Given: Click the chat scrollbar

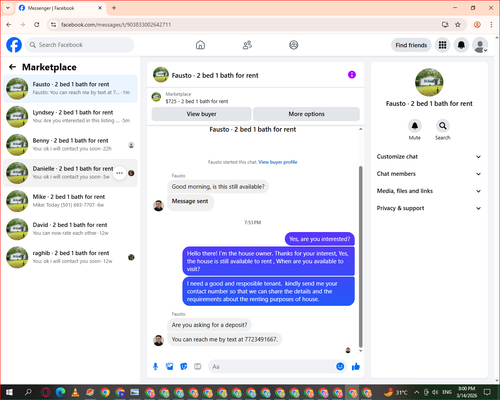Looking at the screenshot, I should point(360,257).
